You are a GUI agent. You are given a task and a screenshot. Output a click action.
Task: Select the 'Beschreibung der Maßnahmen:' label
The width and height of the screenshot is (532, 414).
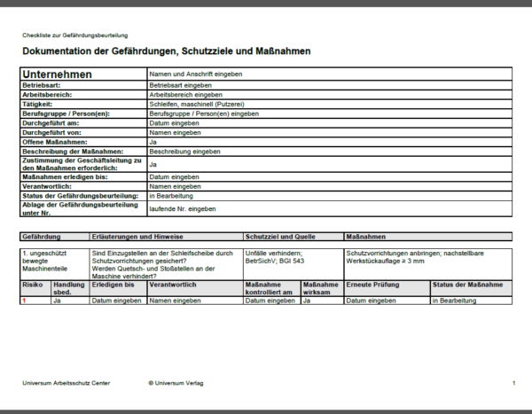73,152
